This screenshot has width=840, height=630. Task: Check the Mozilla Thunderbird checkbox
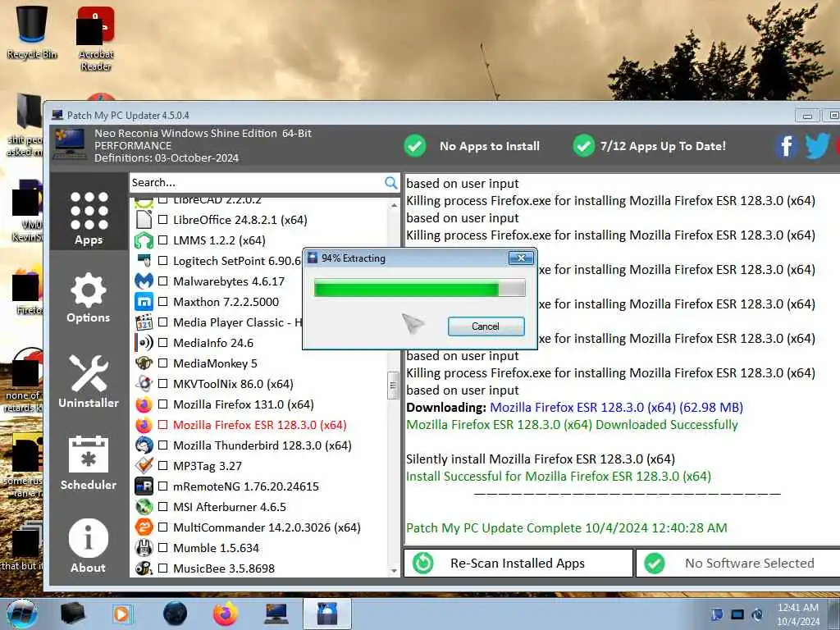click(163, 445)
